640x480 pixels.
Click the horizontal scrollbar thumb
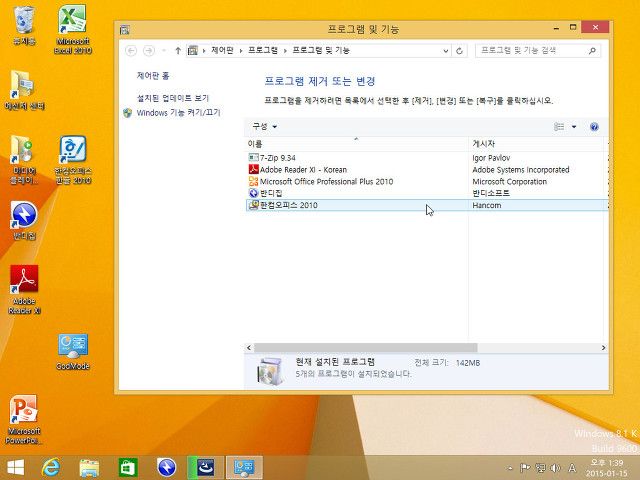(x=365, y=348)
